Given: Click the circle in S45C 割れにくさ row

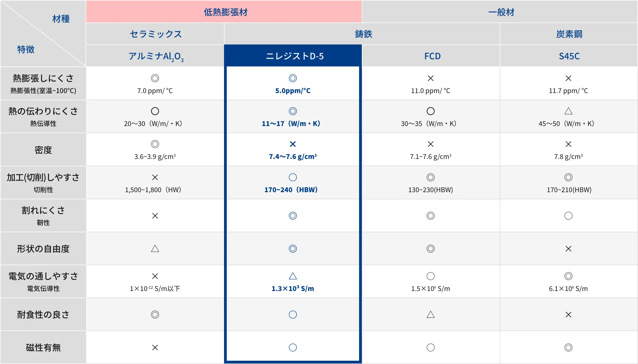Looking at the screenshot, I should [x=568, y=216].
